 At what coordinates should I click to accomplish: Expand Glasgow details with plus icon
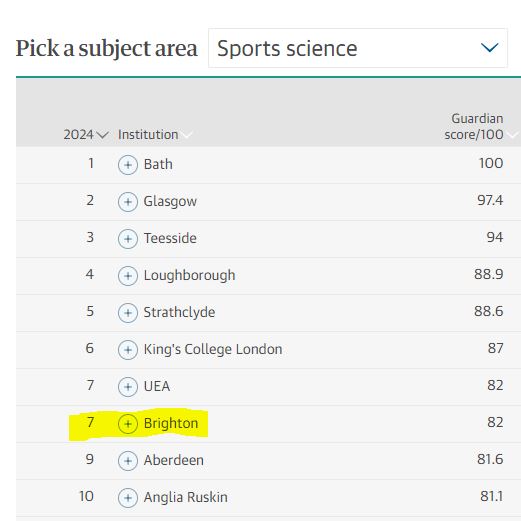[x=128, y=202]
